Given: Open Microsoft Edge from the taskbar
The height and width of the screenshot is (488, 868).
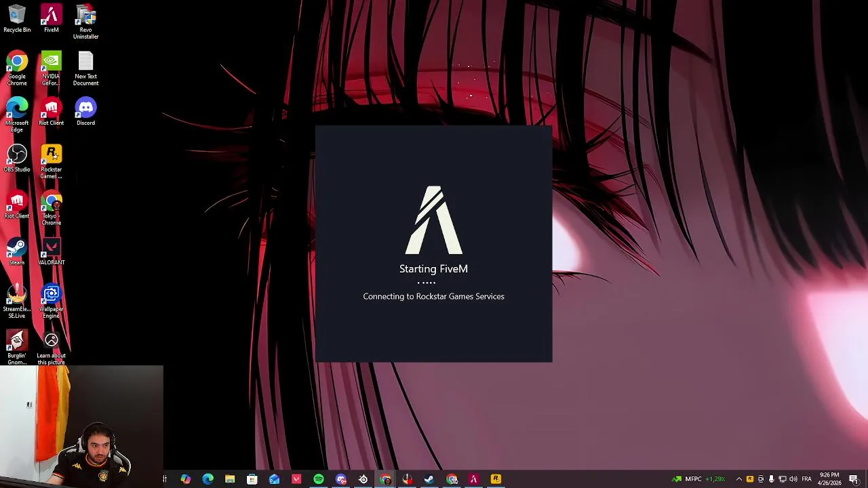Looking at the screenshot, I should pyautogui.click(x=208, y=479).
